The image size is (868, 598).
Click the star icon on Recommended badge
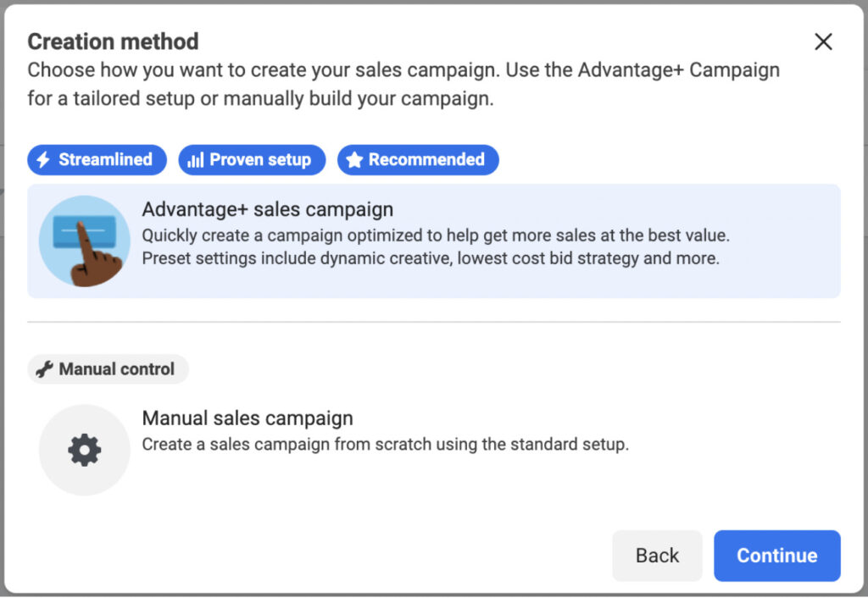(354, 160)
